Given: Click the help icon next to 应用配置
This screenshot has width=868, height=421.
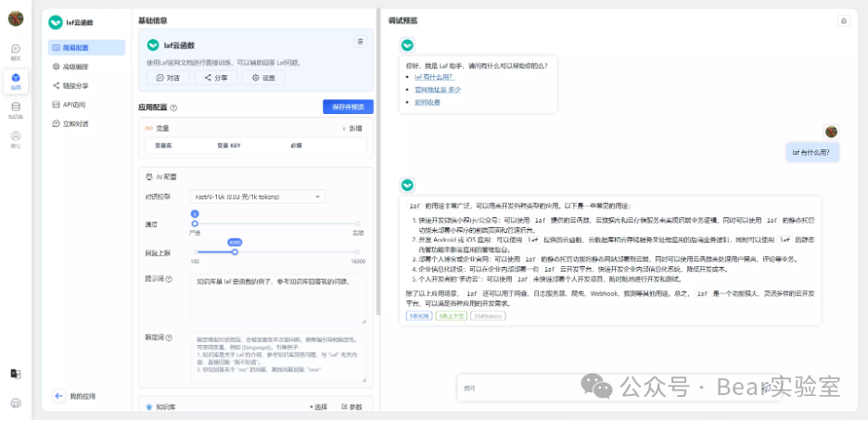Looking at the screenshot, I should (x=173, y=108).
